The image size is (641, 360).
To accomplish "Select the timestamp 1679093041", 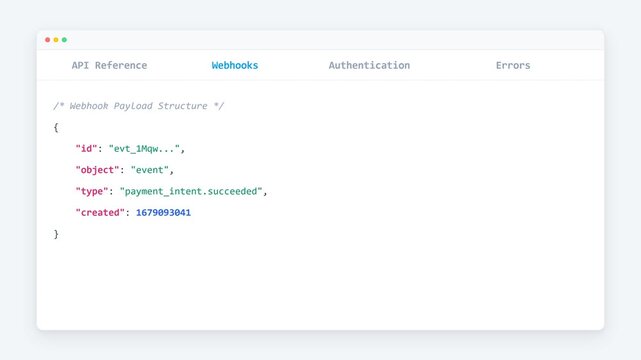I will [x=164, y=212].
